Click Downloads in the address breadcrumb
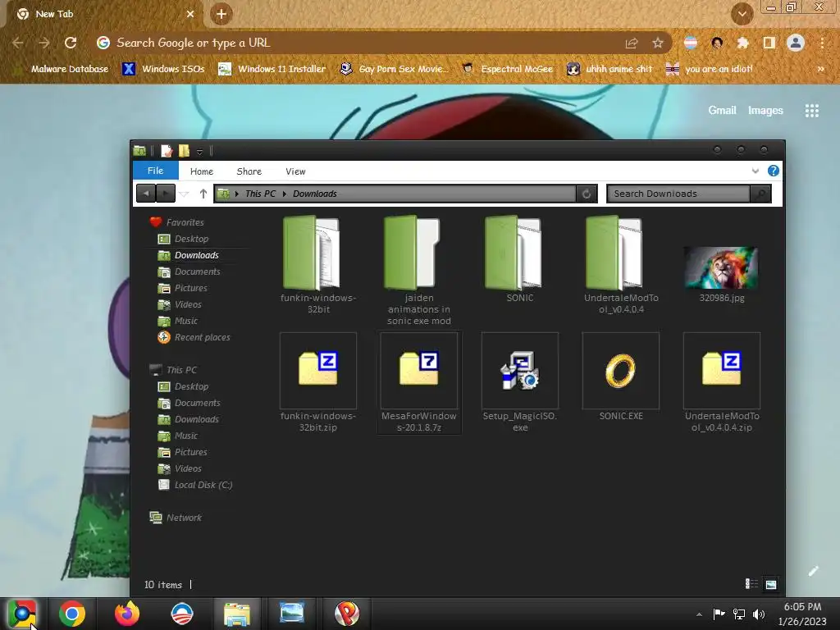840x630 pixels. pos(314,194)
